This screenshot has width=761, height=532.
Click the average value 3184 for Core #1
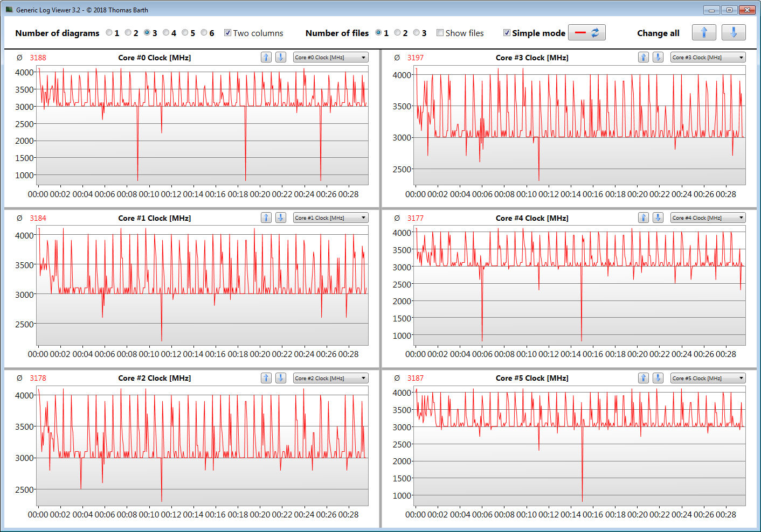point(38,218)
